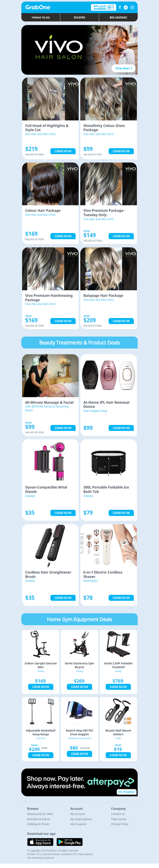Viewport: 159px width, 868px height.
Task: Click the Gift cards available badge
Action: tap(103, 7)
